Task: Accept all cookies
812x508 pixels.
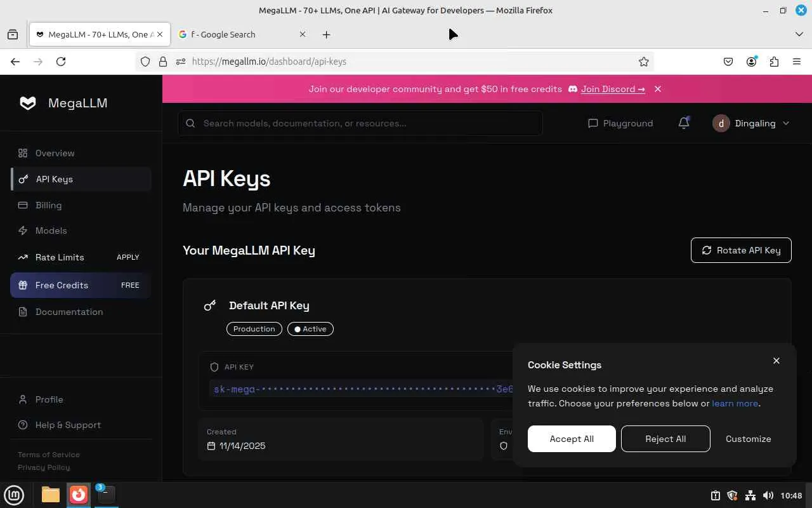Action: (572, 439)
